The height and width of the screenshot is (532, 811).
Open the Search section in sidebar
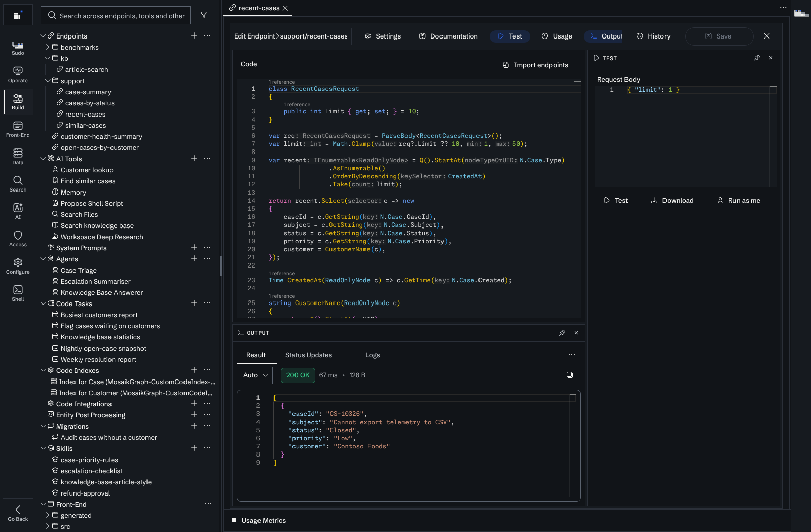coord(18,184)
